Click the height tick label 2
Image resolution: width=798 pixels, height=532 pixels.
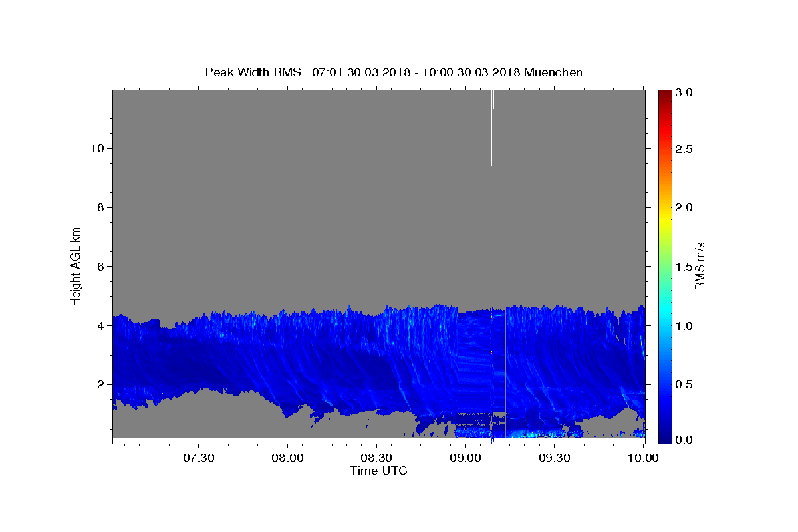(x=99, y=384)
